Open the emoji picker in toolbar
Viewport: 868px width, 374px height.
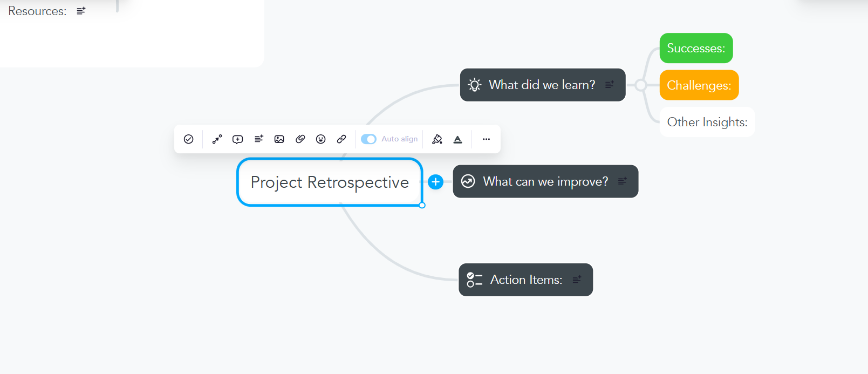(x=321, y=139)
